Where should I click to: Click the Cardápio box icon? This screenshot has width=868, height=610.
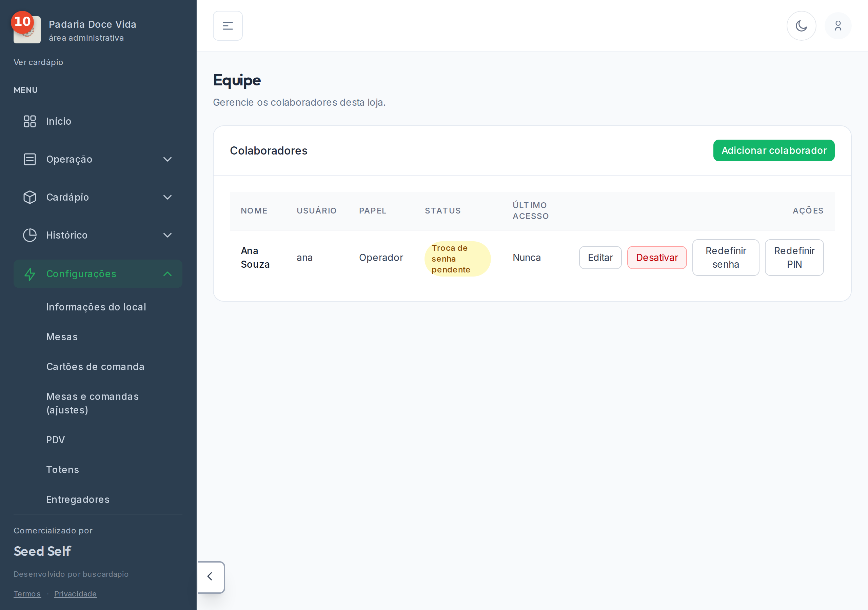click(29, 197)
